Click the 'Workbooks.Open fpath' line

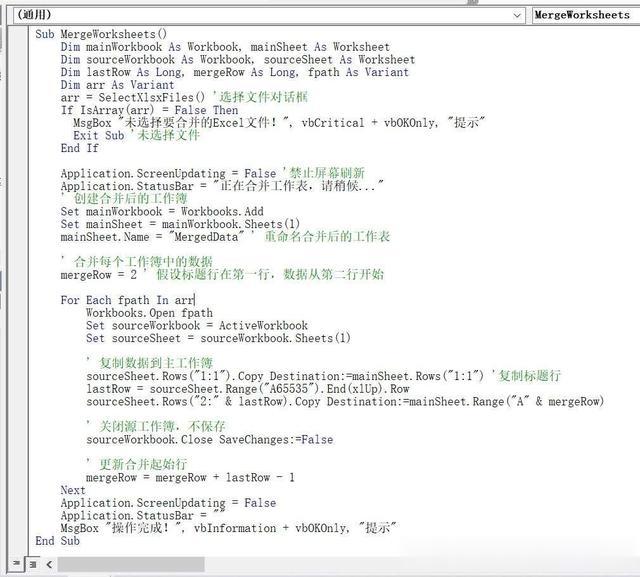coord(149,313)
